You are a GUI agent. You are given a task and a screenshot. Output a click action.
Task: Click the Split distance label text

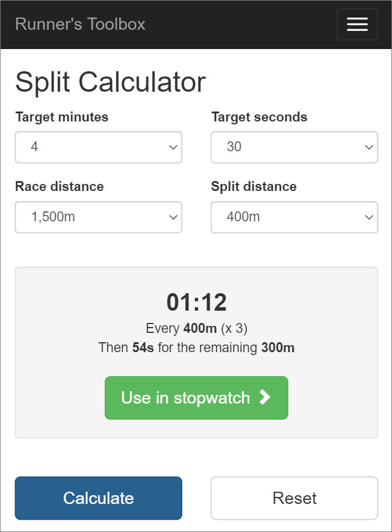pos(254,186)
